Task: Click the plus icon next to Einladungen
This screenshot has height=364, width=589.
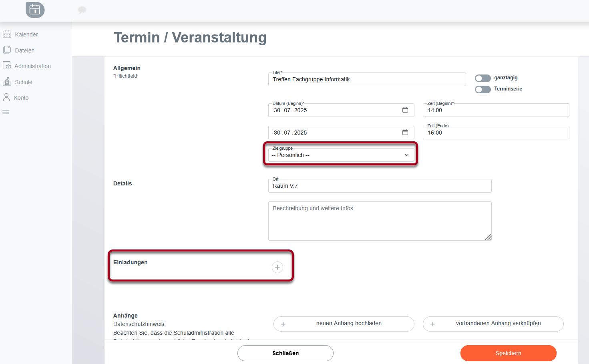Action: [x=277, y=267]
